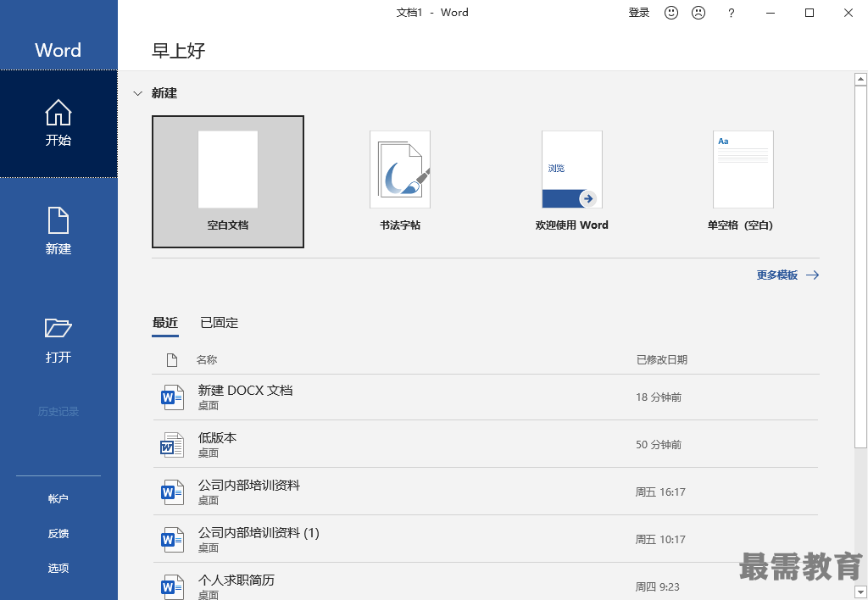Click the Word icon beside 公司内部培训资料 (1)
Image resolution: width=868 pixels, height=600 pixels.
pos(172,540)
